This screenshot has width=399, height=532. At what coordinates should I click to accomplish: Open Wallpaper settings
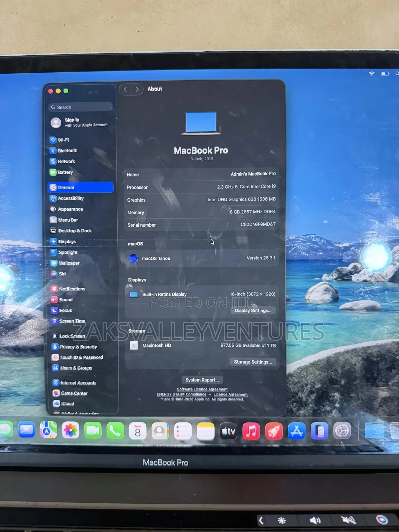pos(65,263)
